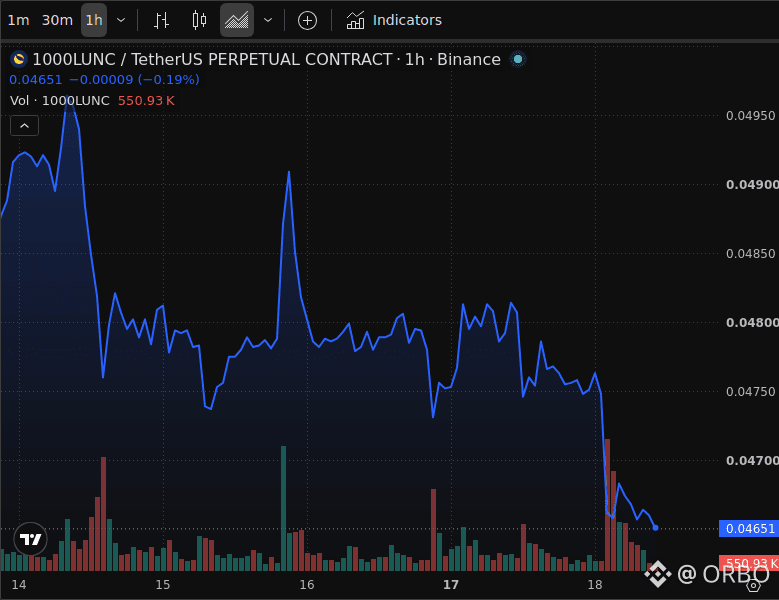The image size is (779, 600).
Task: Collapse the legend with the chevron button
Action: click(x=24, y=126)
